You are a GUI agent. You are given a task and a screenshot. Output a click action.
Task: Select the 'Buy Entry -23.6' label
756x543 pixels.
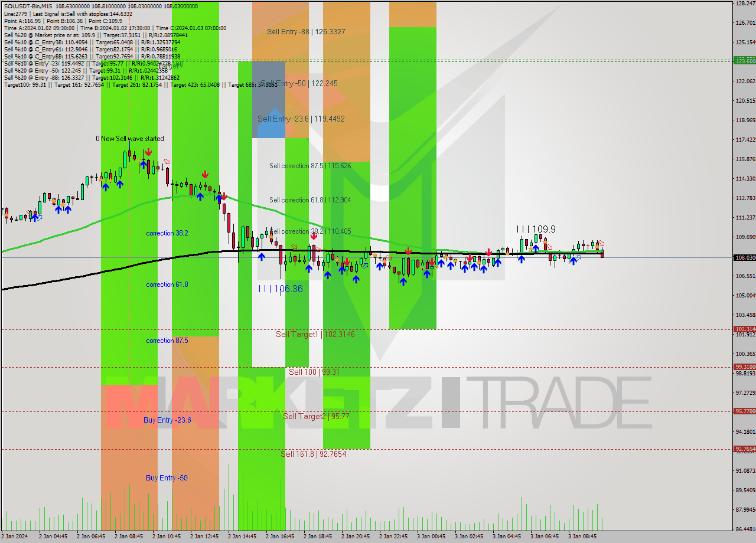tap(167, 420)
